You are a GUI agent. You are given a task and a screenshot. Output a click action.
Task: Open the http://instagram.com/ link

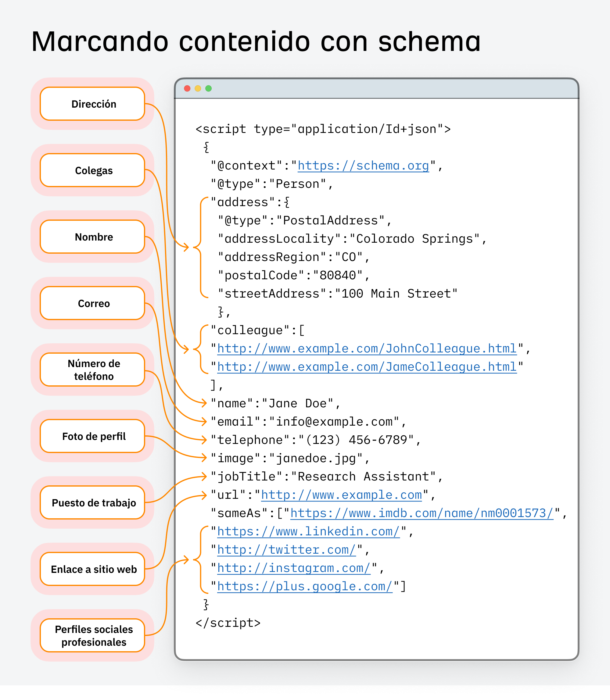294,569
